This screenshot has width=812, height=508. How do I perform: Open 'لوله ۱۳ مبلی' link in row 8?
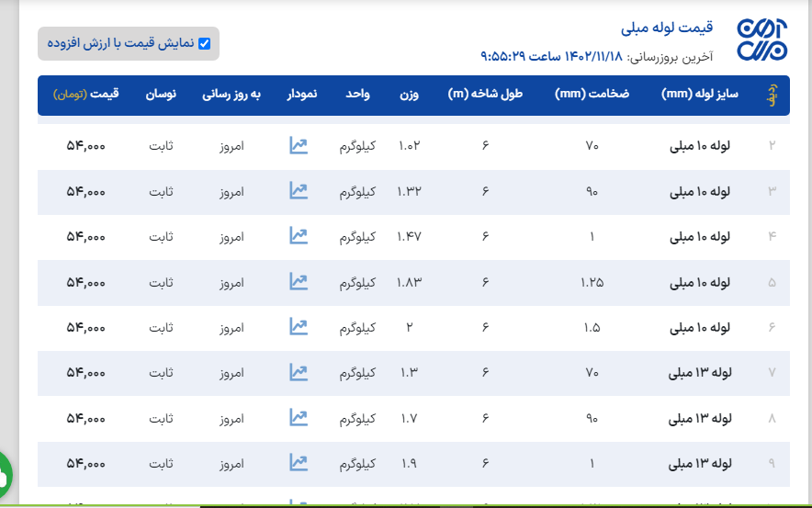coord(700,418)
